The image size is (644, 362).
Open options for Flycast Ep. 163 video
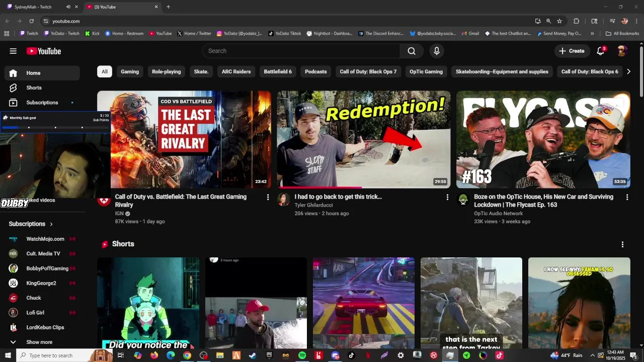point(627,198)
